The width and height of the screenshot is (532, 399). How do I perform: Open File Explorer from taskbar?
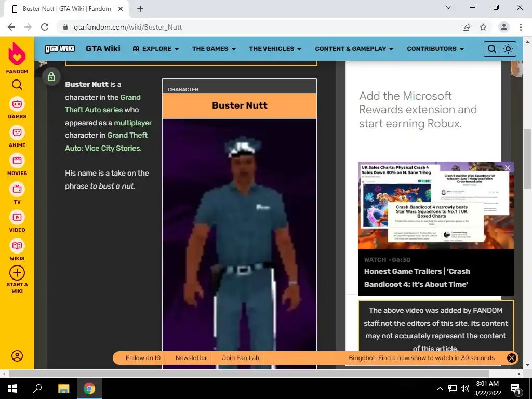point(63,389)
